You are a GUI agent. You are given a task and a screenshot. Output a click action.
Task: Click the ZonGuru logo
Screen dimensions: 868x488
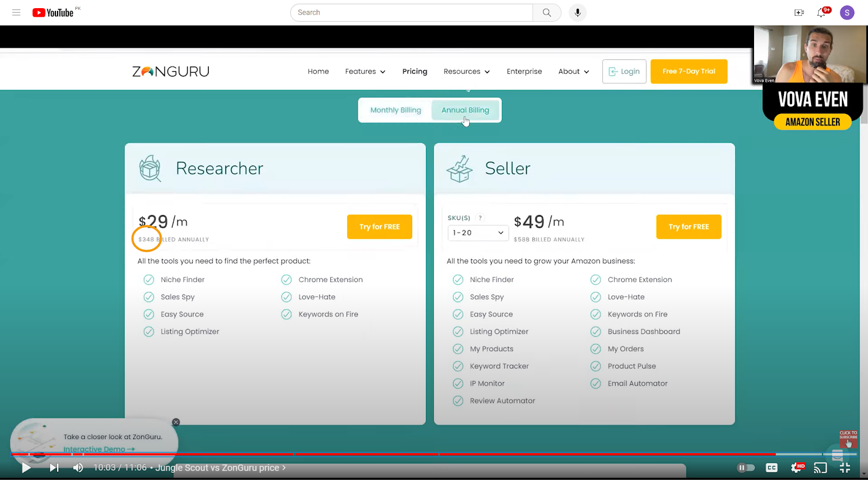171,72
